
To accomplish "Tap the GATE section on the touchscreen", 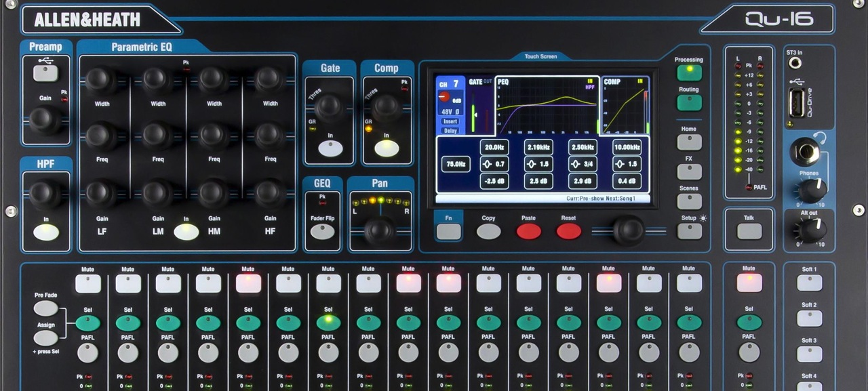I will 480,105.
